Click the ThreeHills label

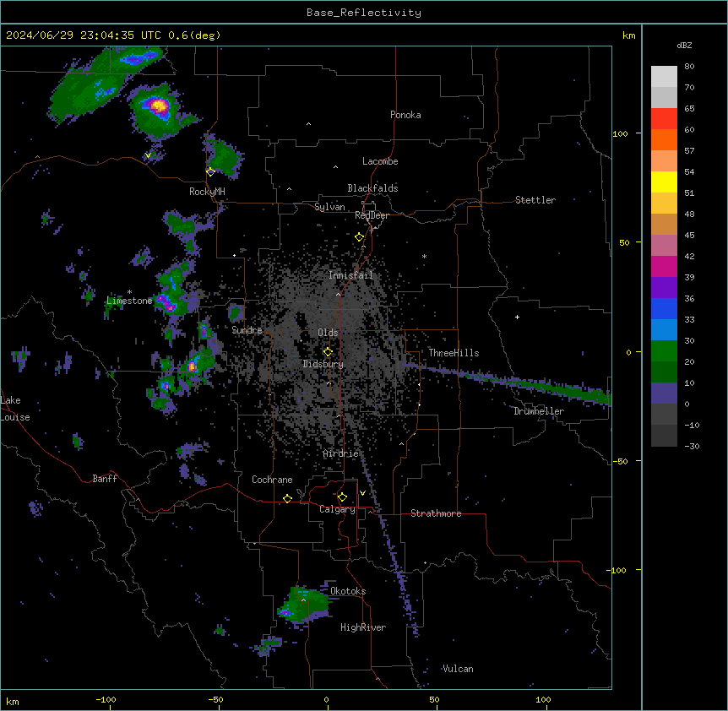(454, 353)
